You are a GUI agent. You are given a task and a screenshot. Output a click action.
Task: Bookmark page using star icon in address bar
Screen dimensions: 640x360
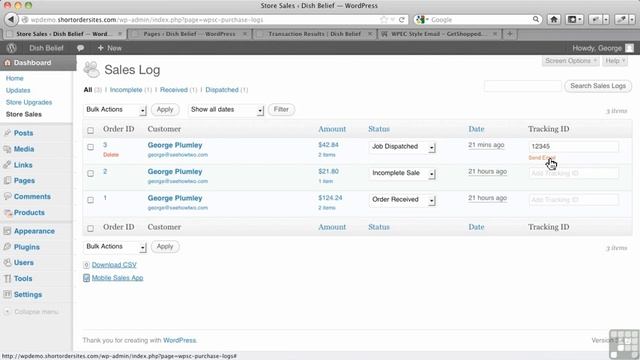click(x=384, y=20)
